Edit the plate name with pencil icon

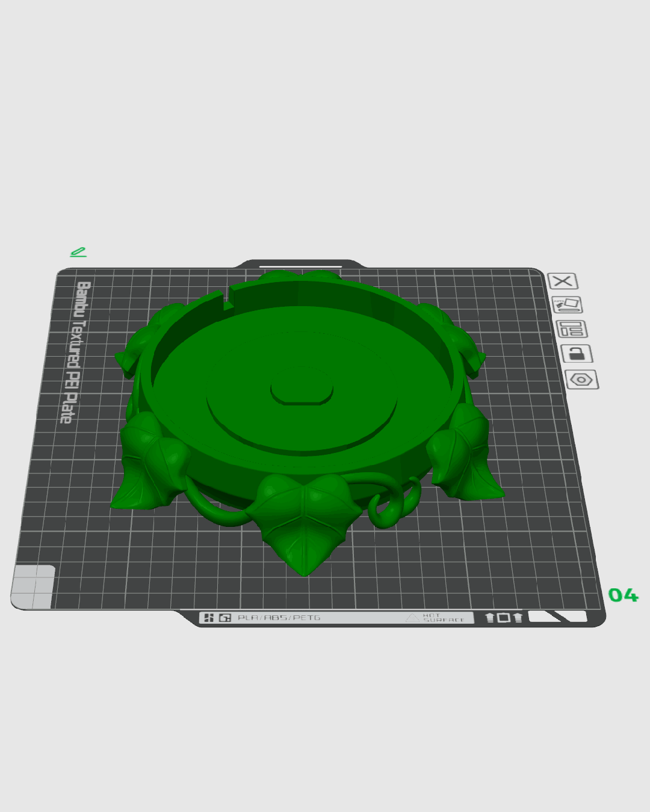[x=78, y=252]
